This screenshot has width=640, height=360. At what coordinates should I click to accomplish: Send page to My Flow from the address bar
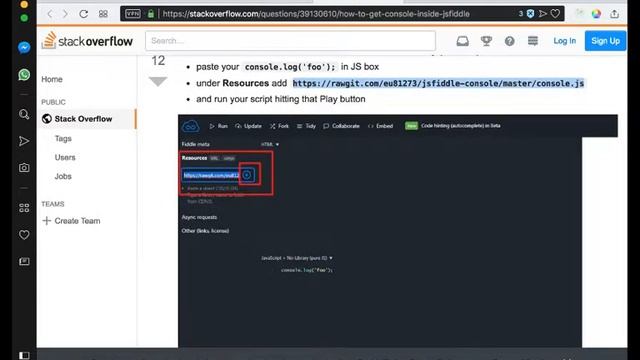543,13
